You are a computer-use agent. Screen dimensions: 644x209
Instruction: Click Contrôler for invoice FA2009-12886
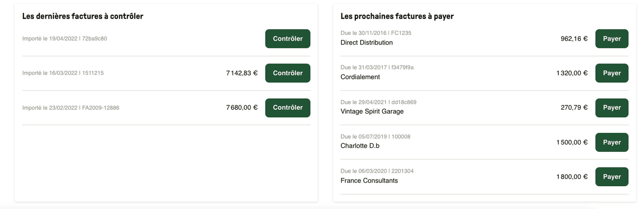coord(287,108)
